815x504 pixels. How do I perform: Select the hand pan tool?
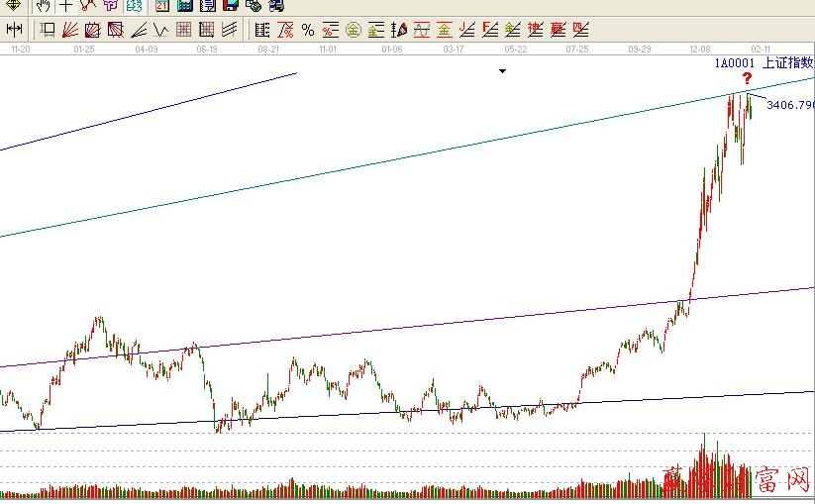coord(44,6)
